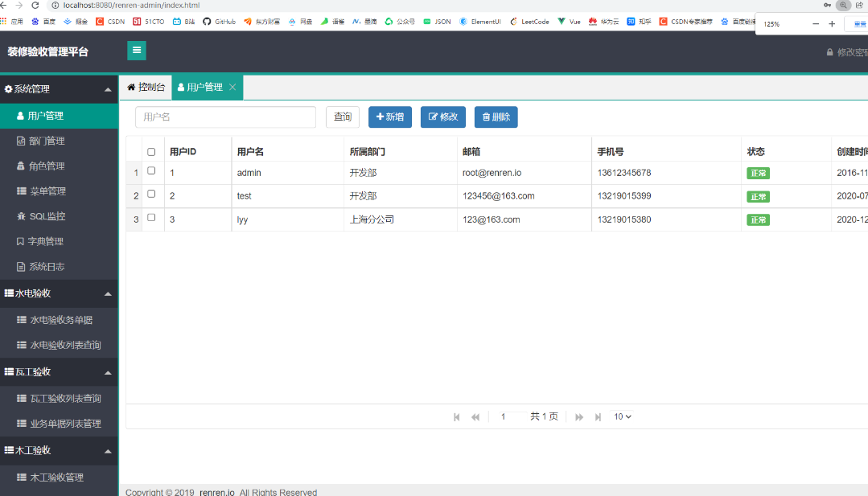Check the checkbox for test row
Viewport: 868px width, 496px height.
pos(151,194)
